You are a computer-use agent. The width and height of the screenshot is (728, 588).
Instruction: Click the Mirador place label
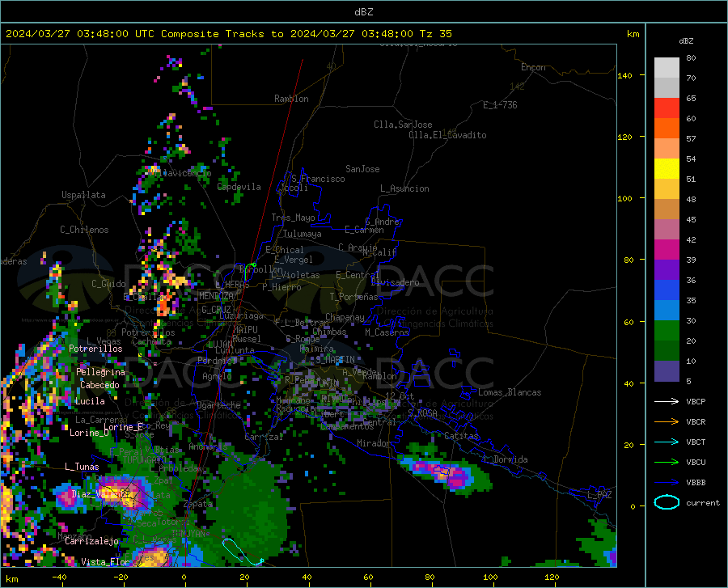pos(373,443)
